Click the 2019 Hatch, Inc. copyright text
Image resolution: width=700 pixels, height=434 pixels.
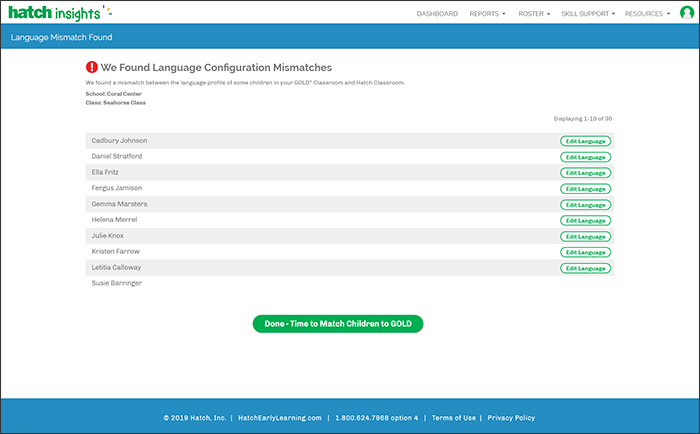click(195, 418)
